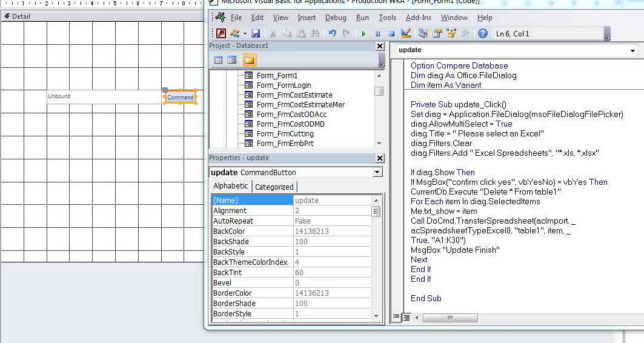The width and height of the screenshot is (644, 343).
Task: Open the Tools menu
Action: (387, 18)
